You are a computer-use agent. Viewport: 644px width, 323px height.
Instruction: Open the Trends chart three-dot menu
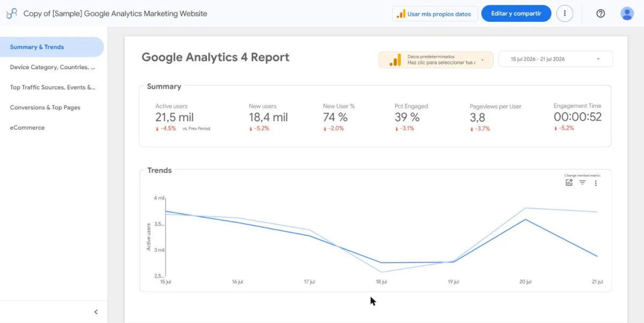coord(596,183)
